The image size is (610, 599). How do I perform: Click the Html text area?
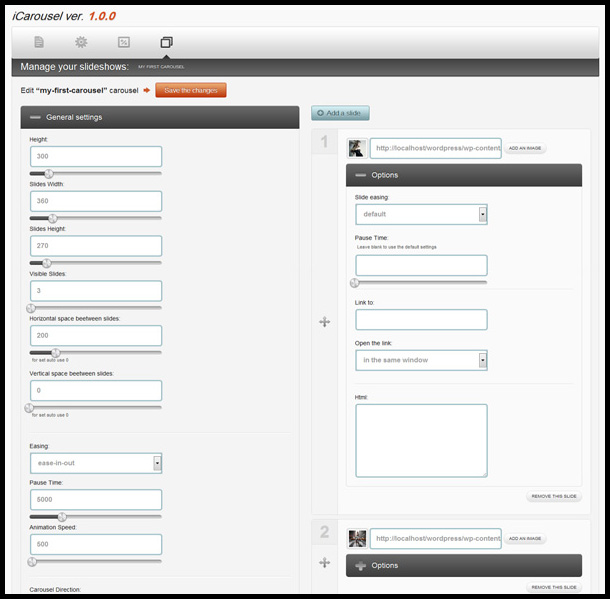click(421, 441)
